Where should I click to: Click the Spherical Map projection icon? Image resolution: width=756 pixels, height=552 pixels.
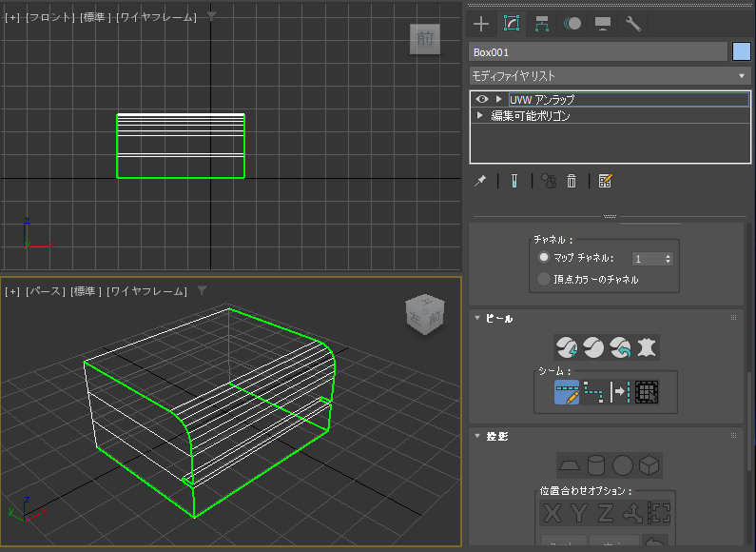tap(623, 465)
